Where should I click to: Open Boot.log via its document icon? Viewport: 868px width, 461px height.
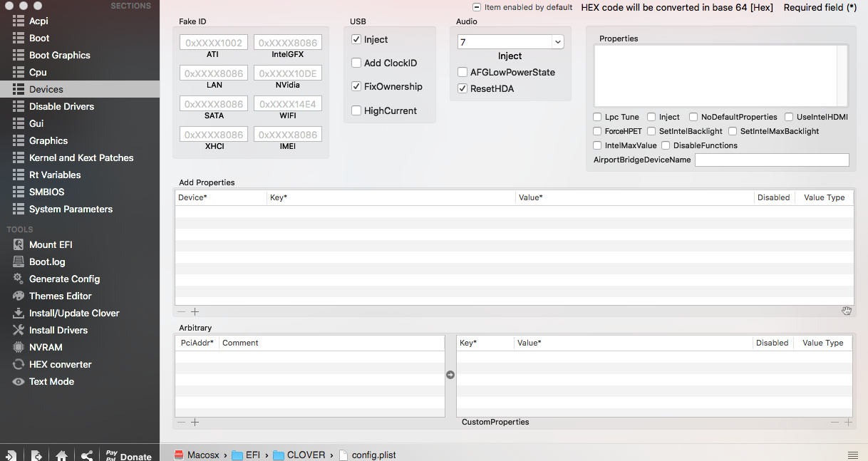[19, 262]
